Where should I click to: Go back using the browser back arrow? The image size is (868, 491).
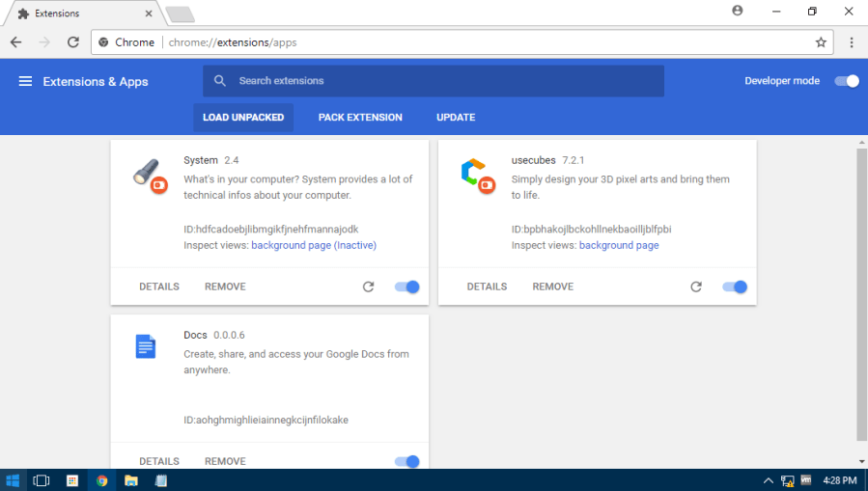(x=15, y=42)
